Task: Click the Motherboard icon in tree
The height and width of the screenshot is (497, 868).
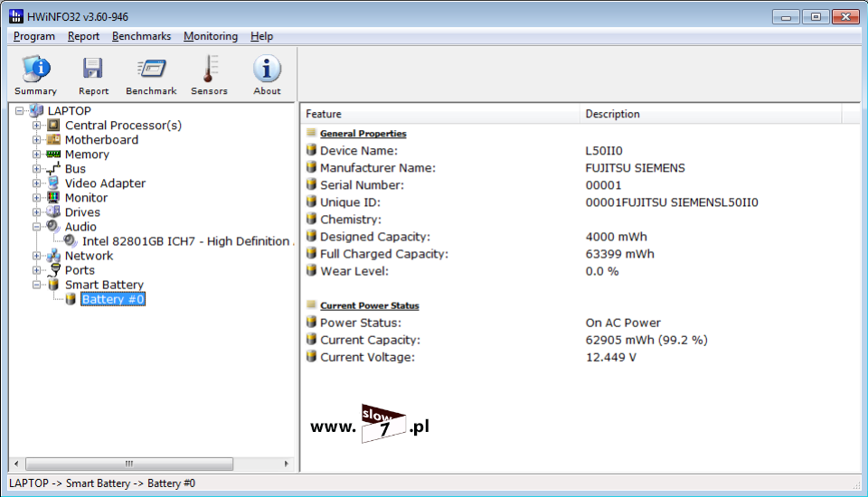Action: click(x=53, y=139)
